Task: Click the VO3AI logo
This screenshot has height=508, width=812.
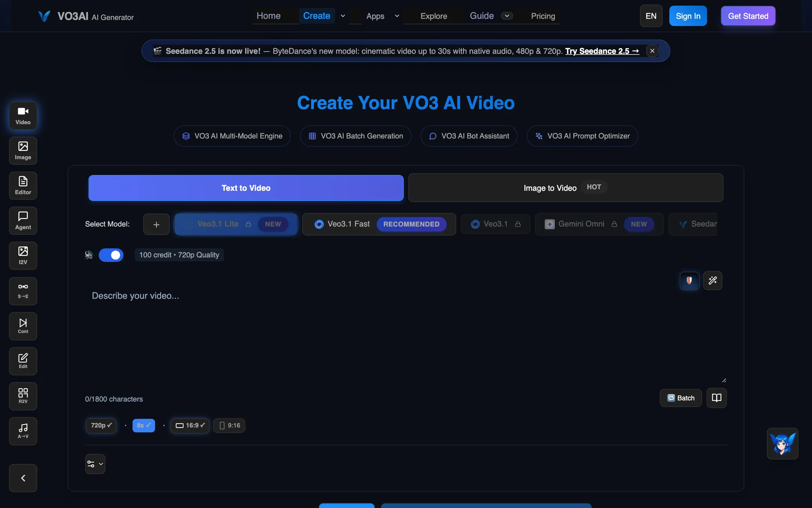Action: click(x=86, y=16)
